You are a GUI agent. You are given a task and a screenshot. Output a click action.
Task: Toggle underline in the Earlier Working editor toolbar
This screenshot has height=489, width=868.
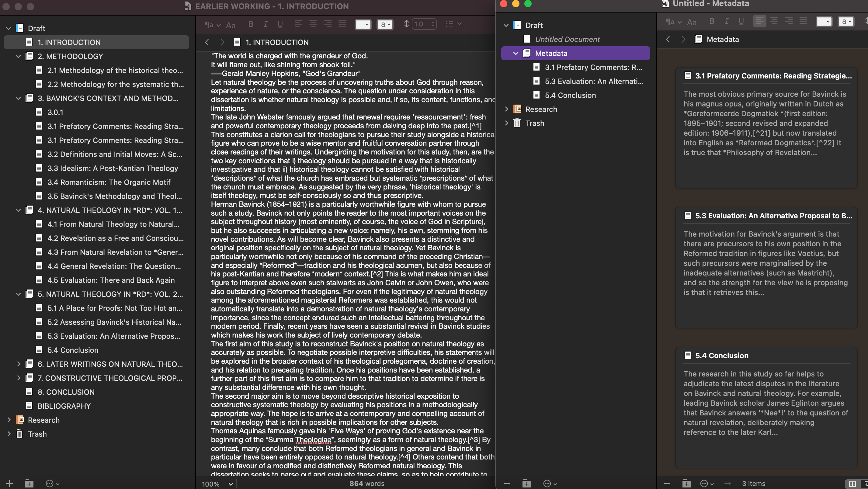pos(280,24)
